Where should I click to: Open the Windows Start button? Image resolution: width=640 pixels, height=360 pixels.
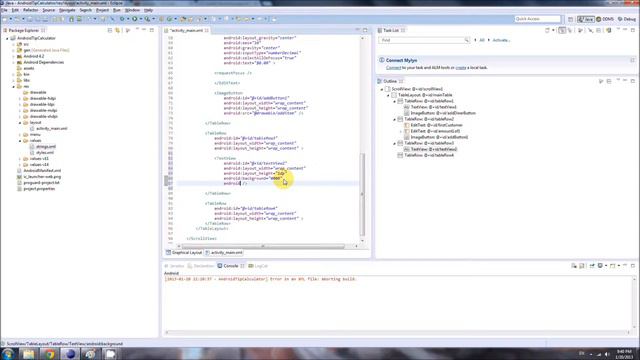click(x=7, y=354)
